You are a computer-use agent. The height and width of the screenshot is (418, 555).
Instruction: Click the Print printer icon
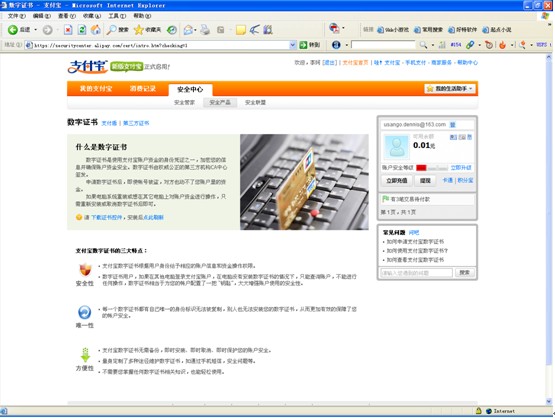click(205, 30)
